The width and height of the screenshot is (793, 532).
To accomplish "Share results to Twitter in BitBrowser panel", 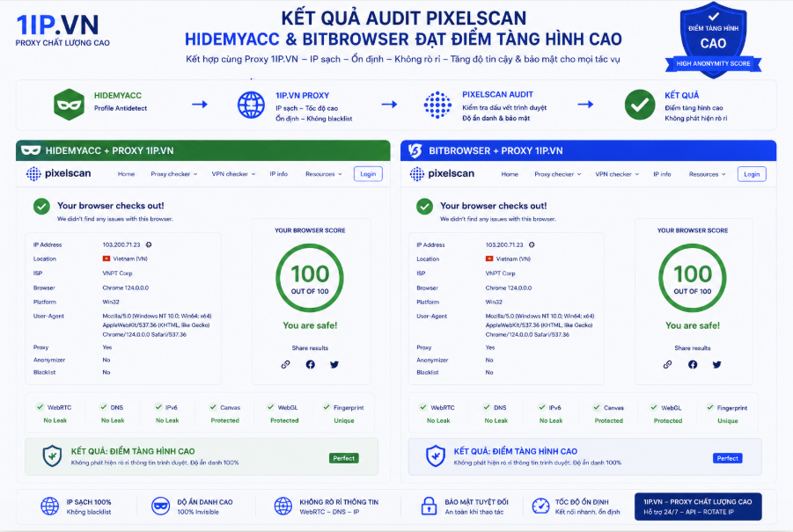I will click(716, 364).
